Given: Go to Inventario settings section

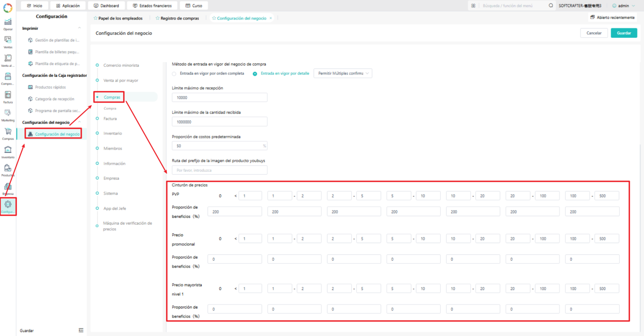Looking at the screenshot, I should point(113,133).
